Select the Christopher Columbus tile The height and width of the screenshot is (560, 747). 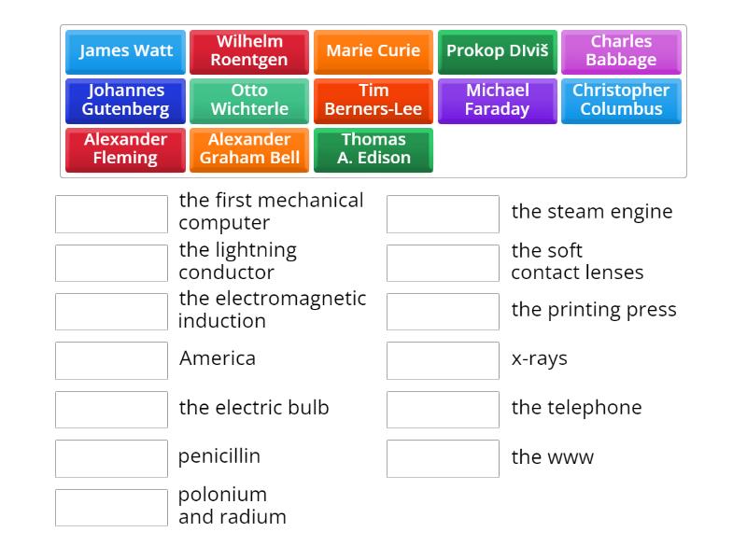pos(621,101)
